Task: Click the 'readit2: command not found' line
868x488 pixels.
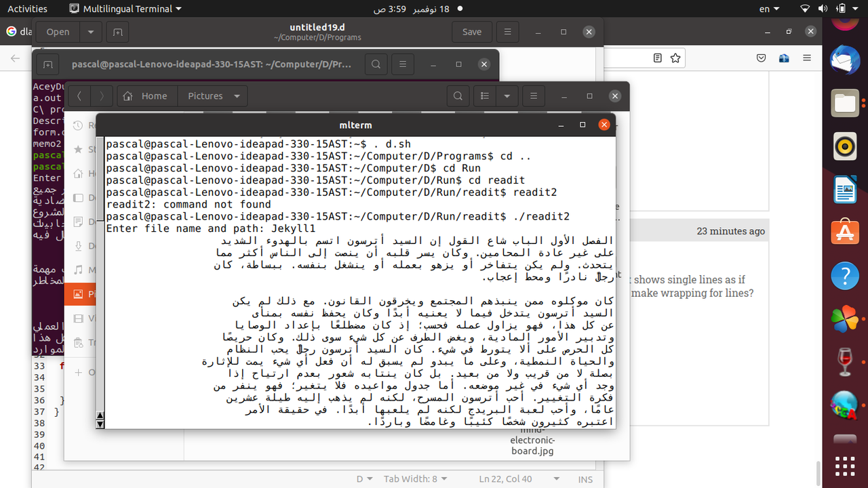Action: tap(189, 204)
